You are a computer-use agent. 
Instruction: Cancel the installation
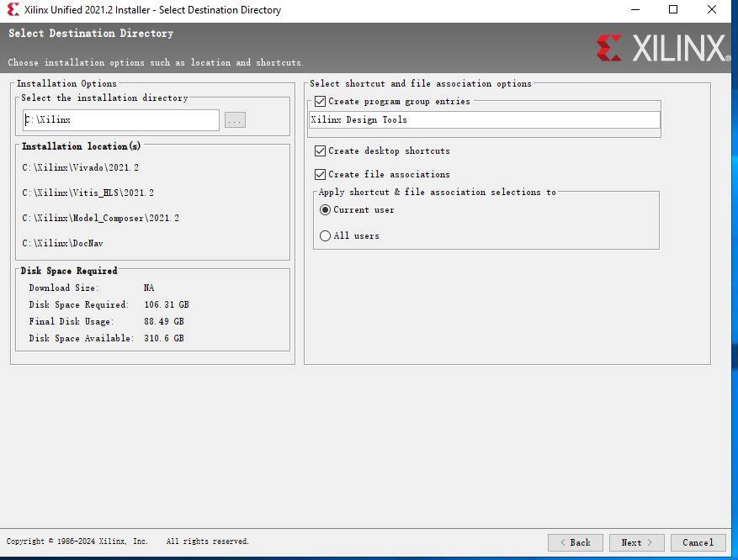coord(698,542)
